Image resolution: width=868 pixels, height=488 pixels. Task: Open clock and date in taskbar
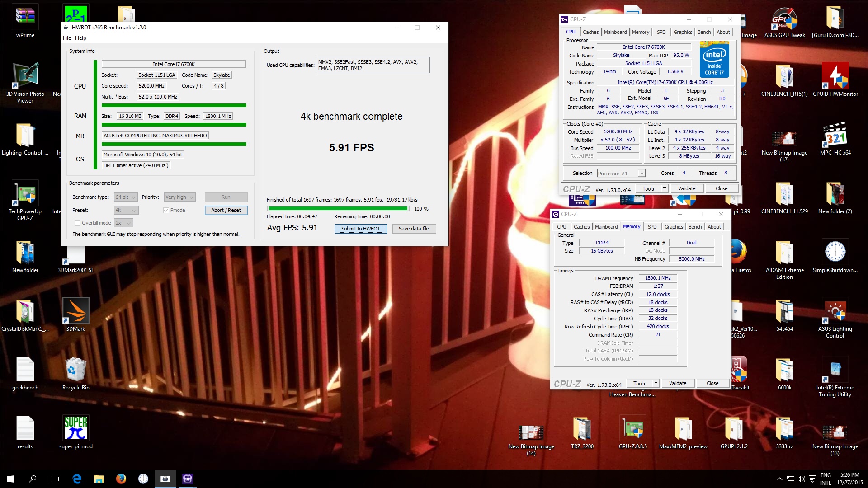[849, 479]
